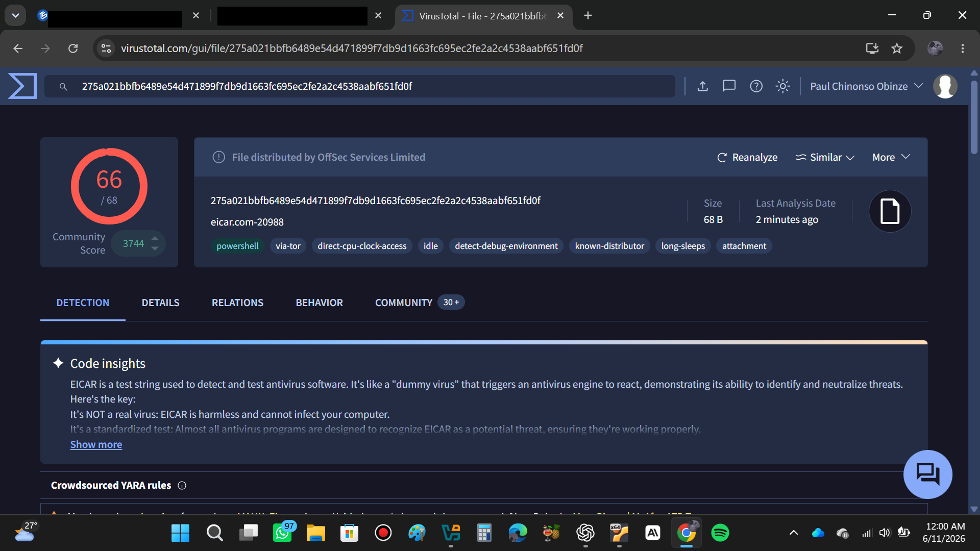This screenshot has height=551, width=980.
Task: Close the VirusTotal browser tab
Action: [x=560, y=15]
